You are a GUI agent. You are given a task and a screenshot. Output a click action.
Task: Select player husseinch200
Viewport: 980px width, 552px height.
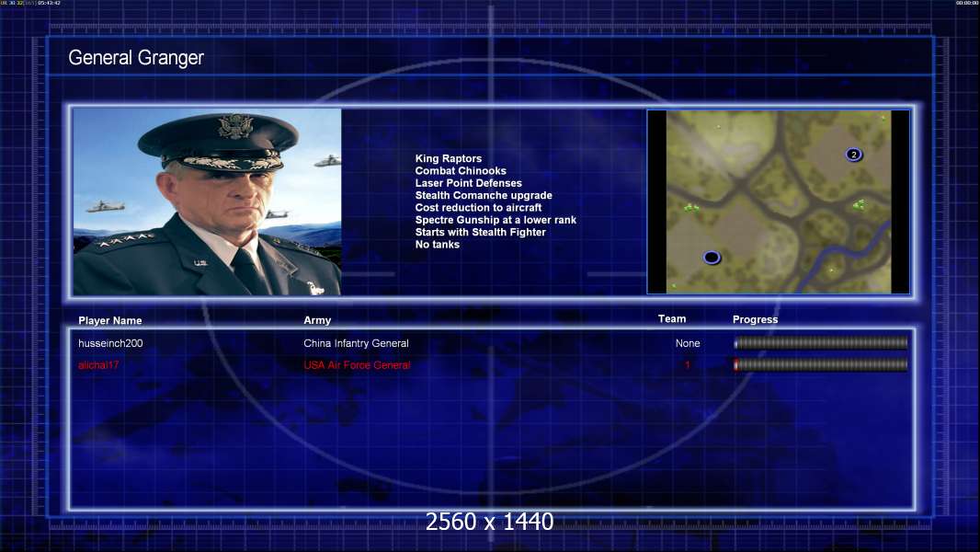click(110, 343)
